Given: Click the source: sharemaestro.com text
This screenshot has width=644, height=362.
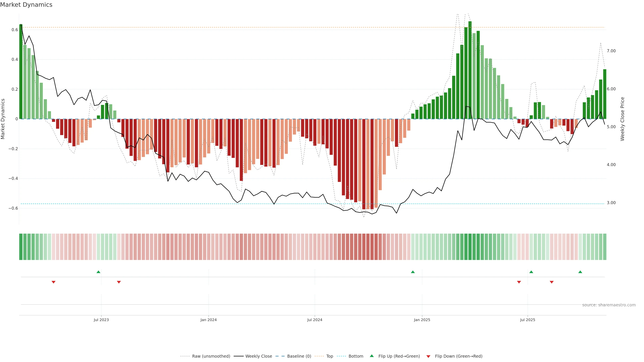Looking at the screenshot, I should [x=609, y=305].
